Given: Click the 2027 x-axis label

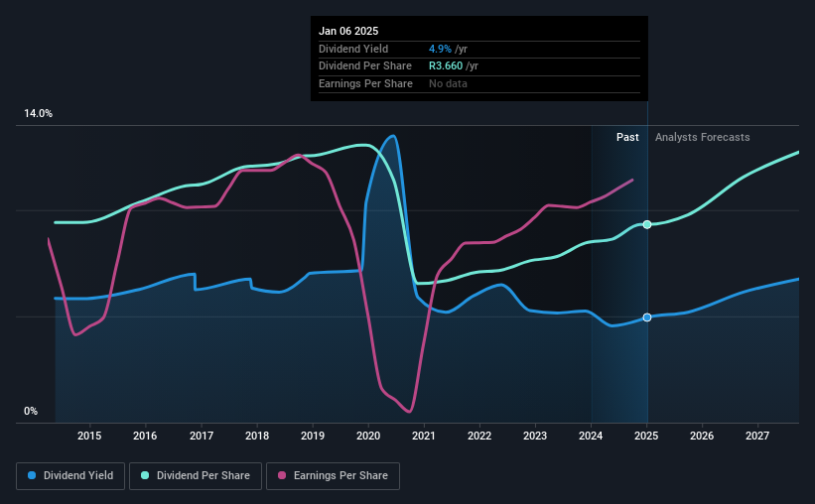Looking at the screenshot, I should click(x=757, y=436).
